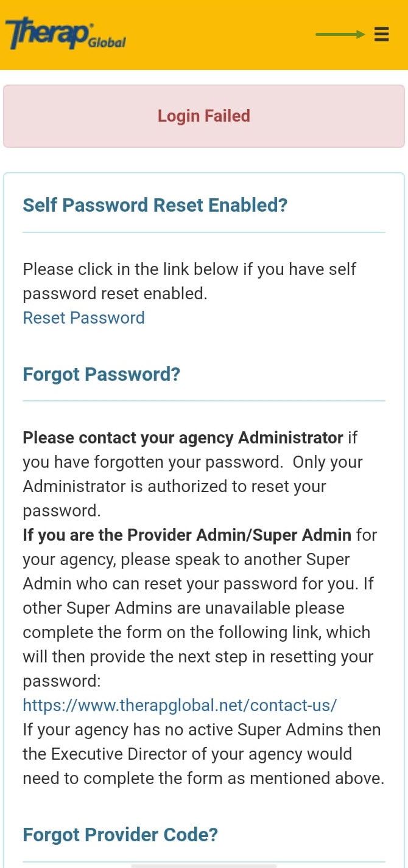Tap the Login Failed alert banner
Image resolution: width=408 pixels, height=868 pixels.
tap(204, 116)
